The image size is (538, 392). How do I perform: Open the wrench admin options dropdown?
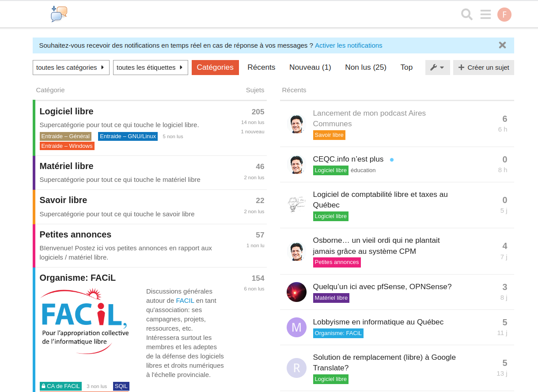pos(438,68)
